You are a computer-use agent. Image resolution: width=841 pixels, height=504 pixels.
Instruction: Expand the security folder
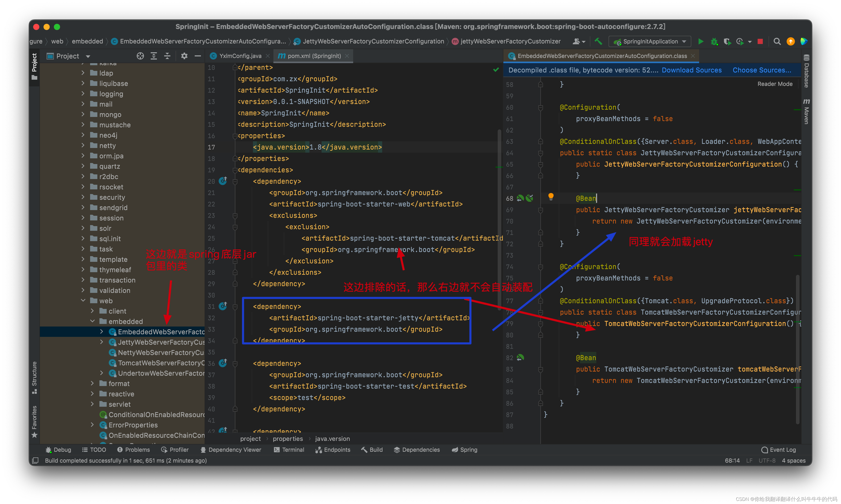(83, 197)
